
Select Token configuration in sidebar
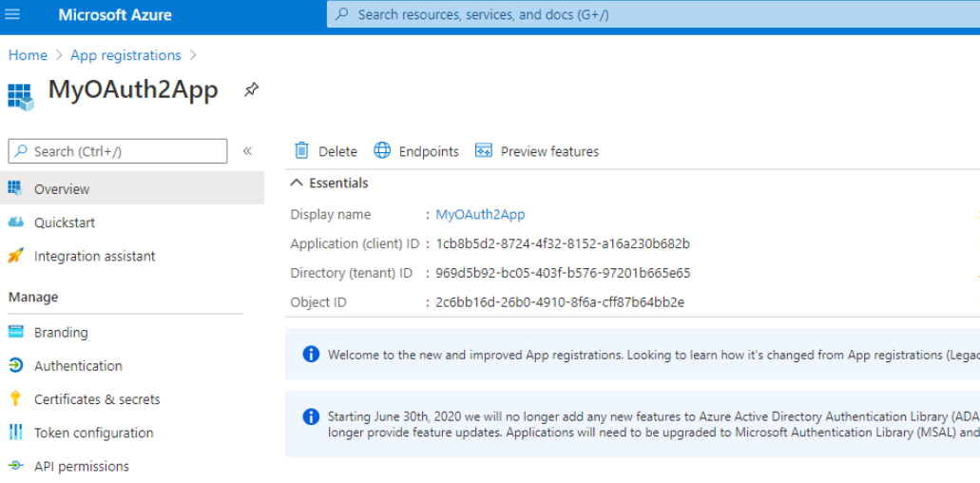coord(93,433)
